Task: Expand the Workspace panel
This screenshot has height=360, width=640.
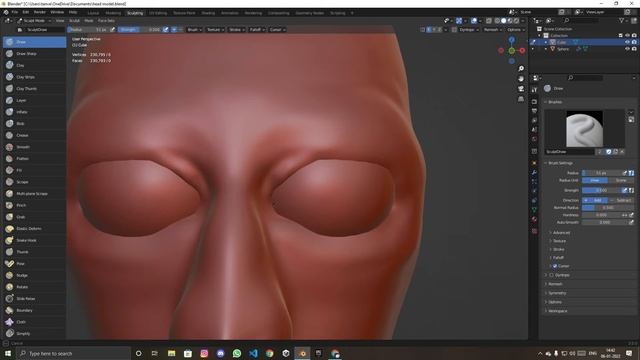Action: 557,311
